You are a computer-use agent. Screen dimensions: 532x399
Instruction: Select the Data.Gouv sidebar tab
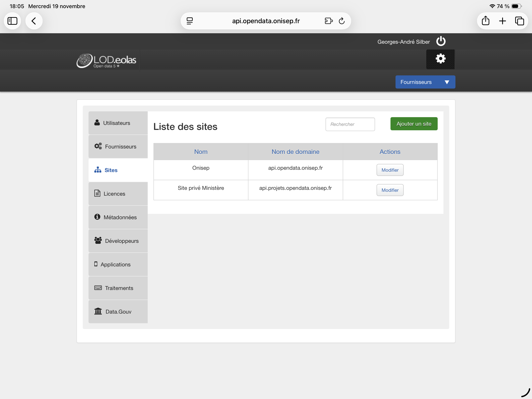(x=118, y=311)
